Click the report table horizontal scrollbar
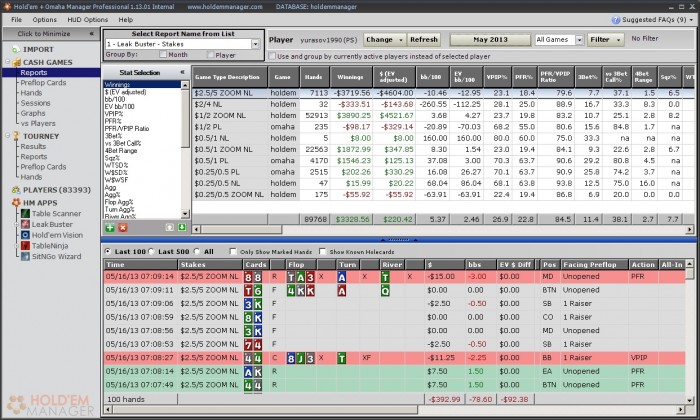The width and height of the screenshot is (700, 420). [242, 229]
